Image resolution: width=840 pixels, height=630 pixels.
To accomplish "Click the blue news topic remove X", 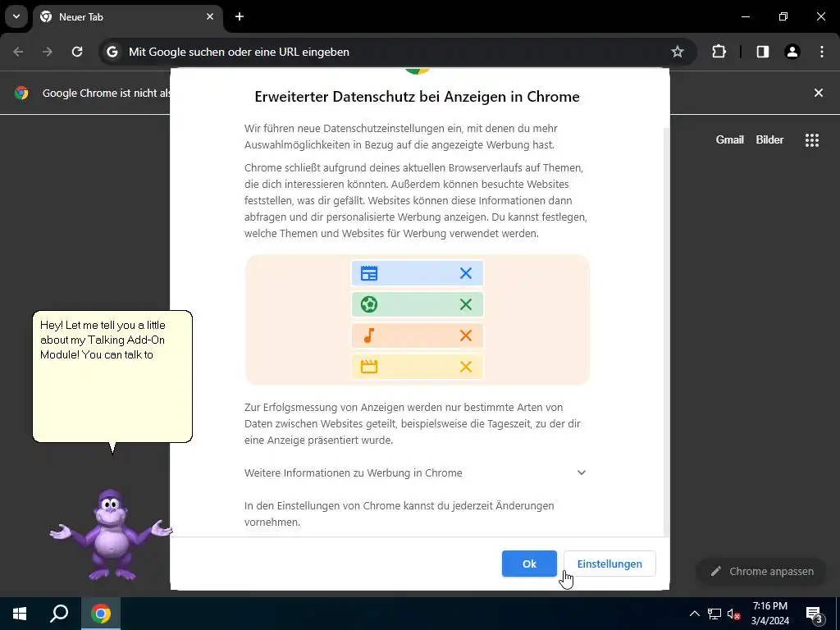I will (x=466, y=273).
